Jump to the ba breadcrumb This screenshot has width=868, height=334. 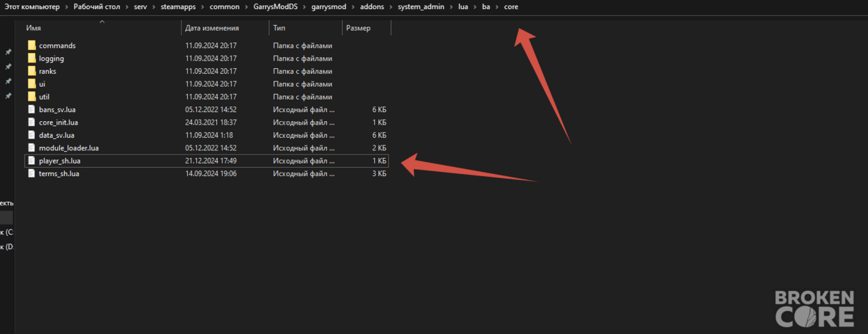click(486, 7)
